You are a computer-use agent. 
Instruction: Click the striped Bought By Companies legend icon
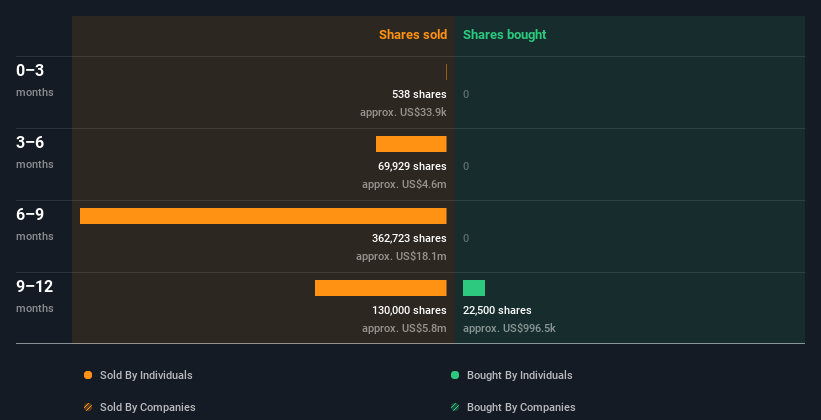tap(455, 407)
